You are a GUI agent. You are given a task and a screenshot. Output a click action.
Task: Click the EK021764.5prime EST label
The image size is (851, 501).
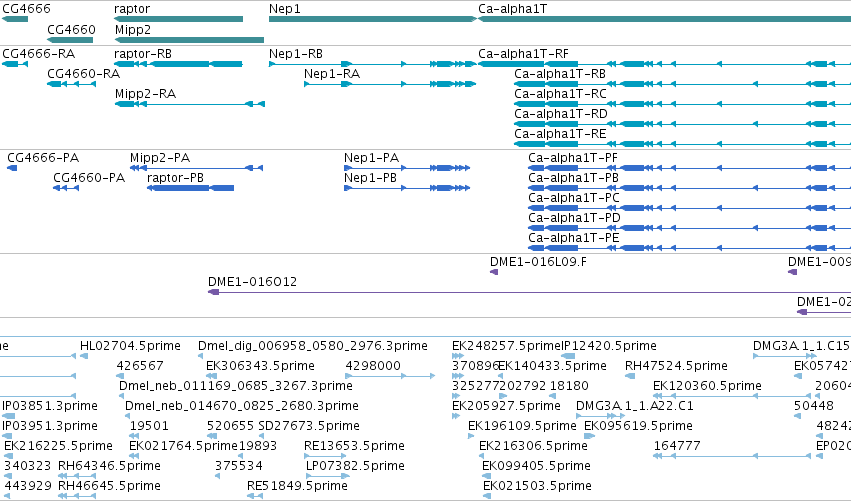coord(183,447)
